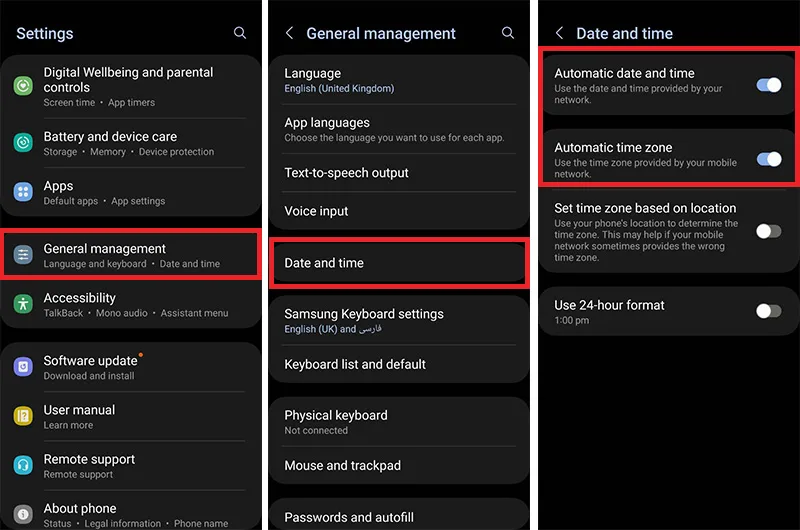Tap the green Accessibility person icon
The image size is (800, 530).
click(23, 304)
